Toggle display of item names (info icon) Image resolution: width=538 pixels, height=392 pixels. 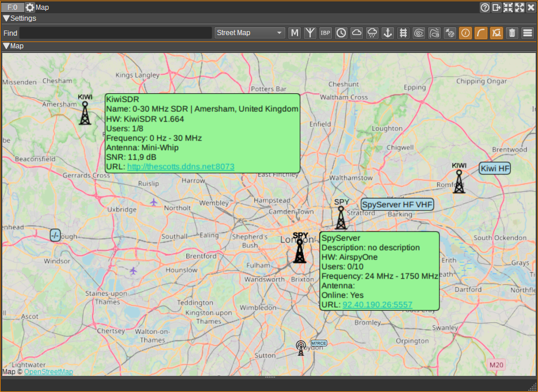click(x=465, y=33)
